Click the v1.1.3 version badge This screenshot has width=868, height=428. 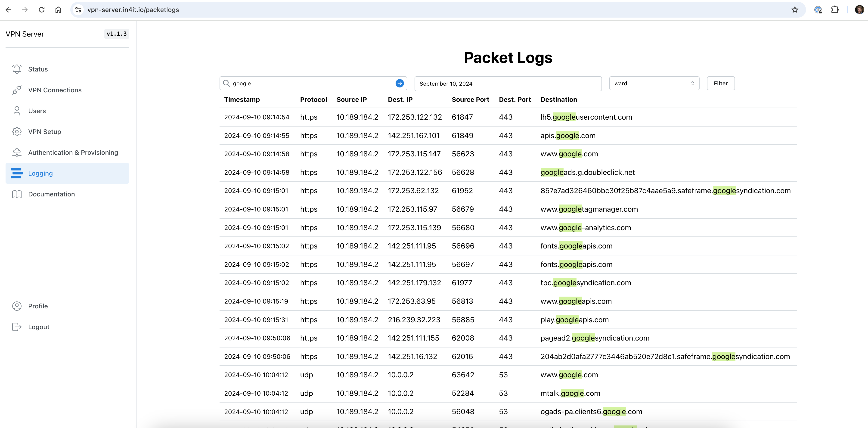coord(116,34)
